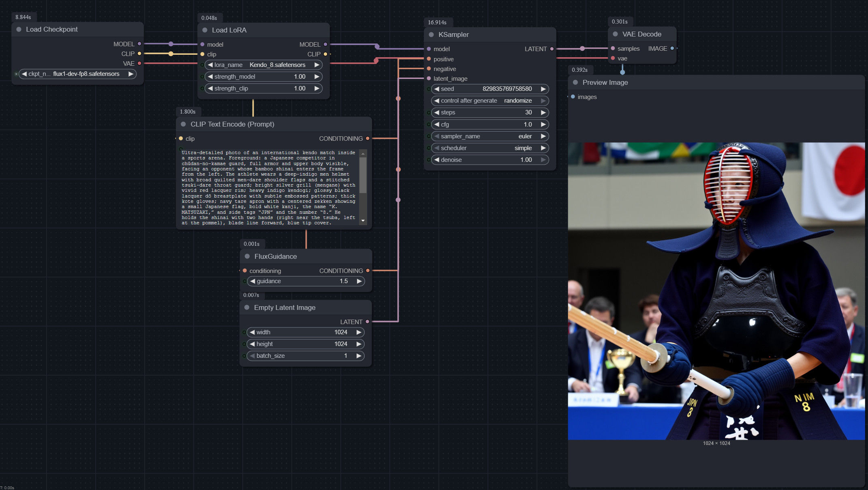
Task: Decrease strength_model with its left arrow
Action: point(210,77)
